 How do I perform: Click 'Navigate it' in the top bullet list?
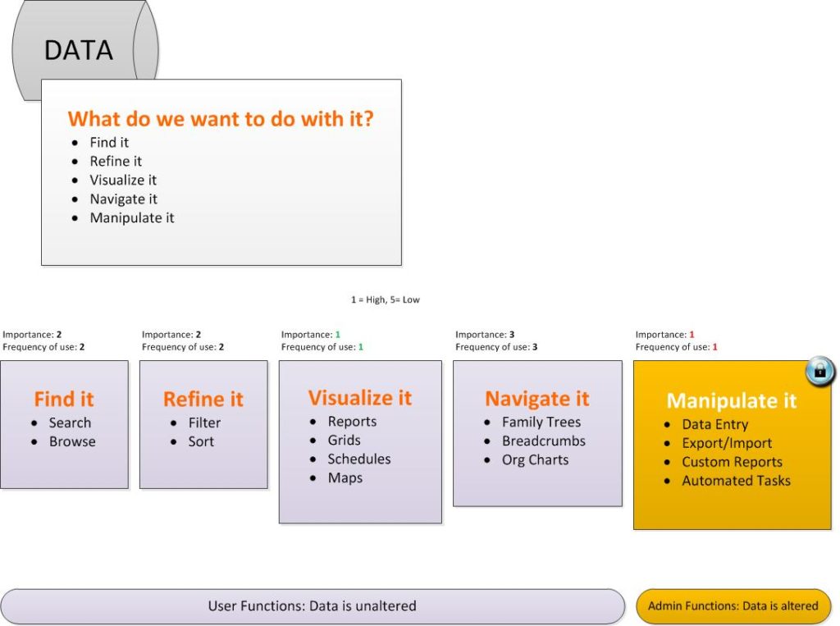[x=124, y=199]
